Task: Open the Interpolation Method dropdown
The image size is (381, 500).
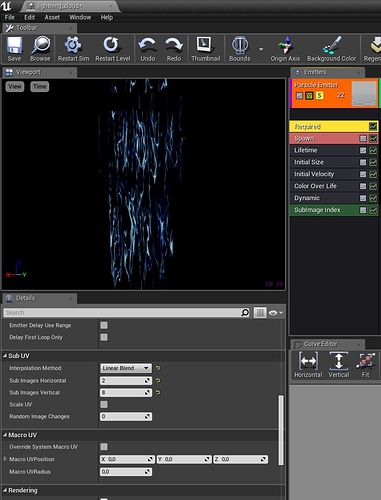Action: pos(126,368)
